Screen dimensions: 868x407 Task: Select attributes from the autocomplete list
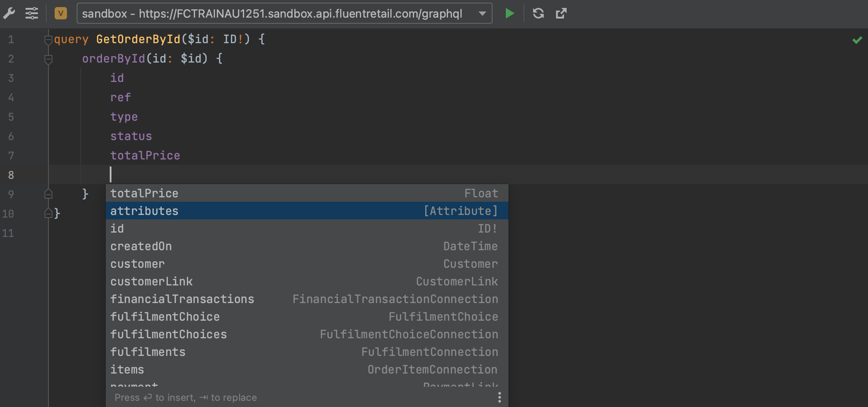(x=307, y=211)
